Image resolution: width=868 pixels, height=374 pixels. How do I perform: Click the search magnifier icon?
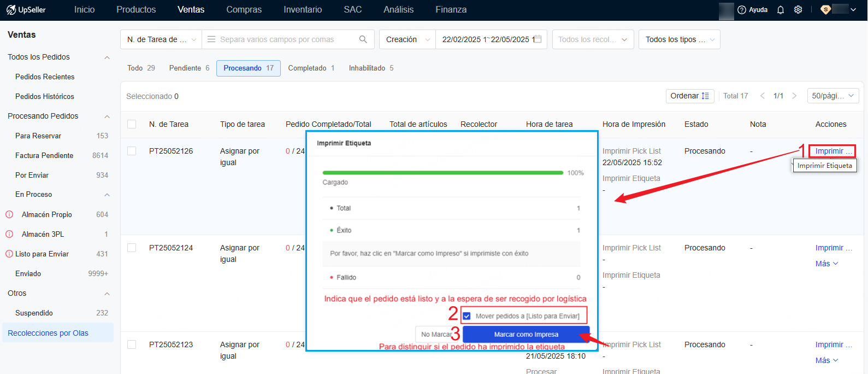tap(363, 39)
